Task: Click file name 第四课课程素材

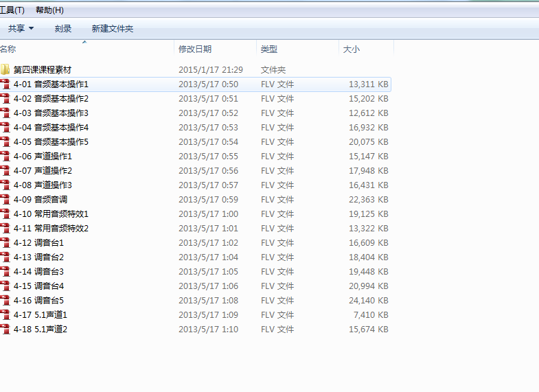Action: click(x=43, y=70)
